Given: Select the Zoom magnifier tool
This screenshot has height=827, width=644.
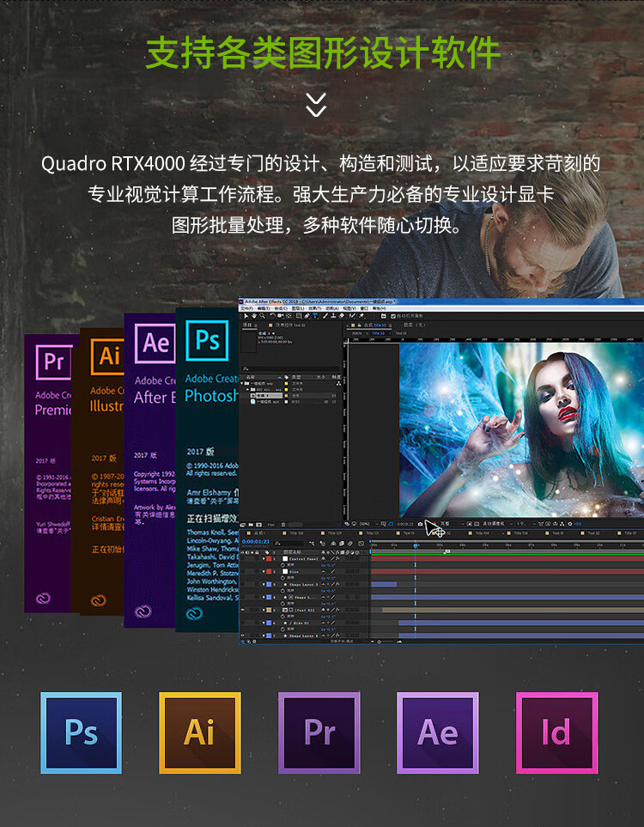Looking at the screenshot, I should click(x=263, y=316).
